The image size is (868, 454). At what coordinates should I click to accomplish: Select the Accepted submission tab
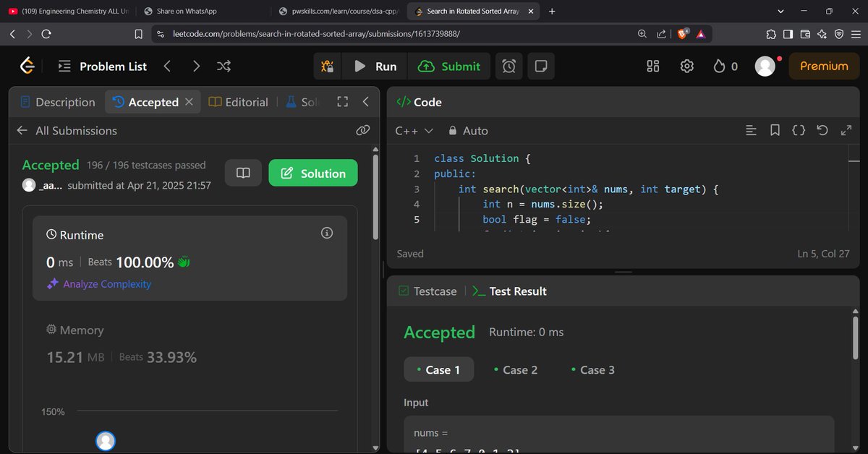tap(146, 102)
